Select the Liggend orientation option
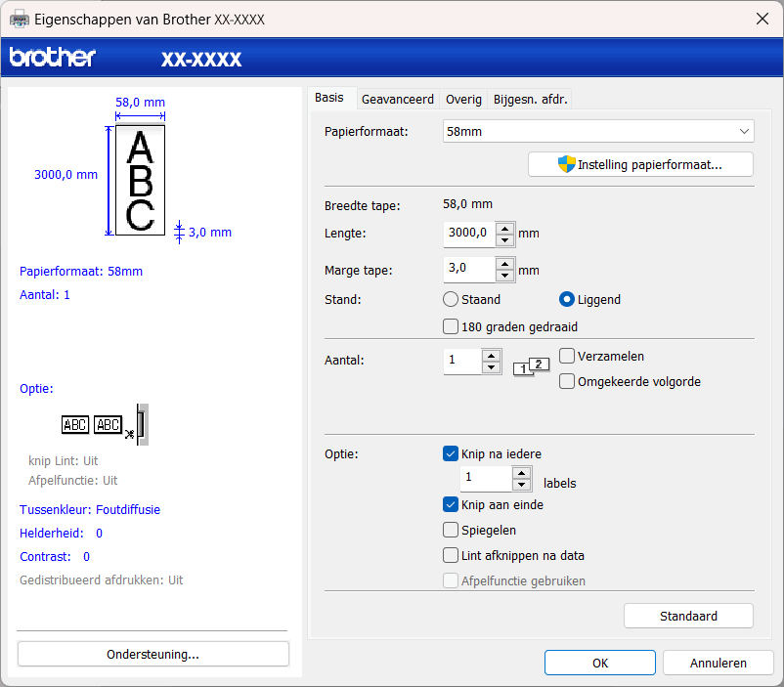This screenshot has height=687, width=784. (567, 300)
